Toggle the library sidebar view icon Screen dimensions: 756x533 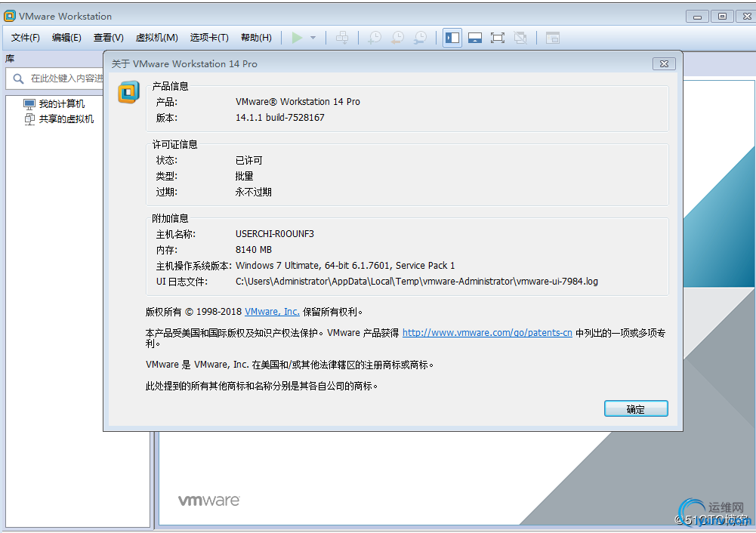(452, 38)
